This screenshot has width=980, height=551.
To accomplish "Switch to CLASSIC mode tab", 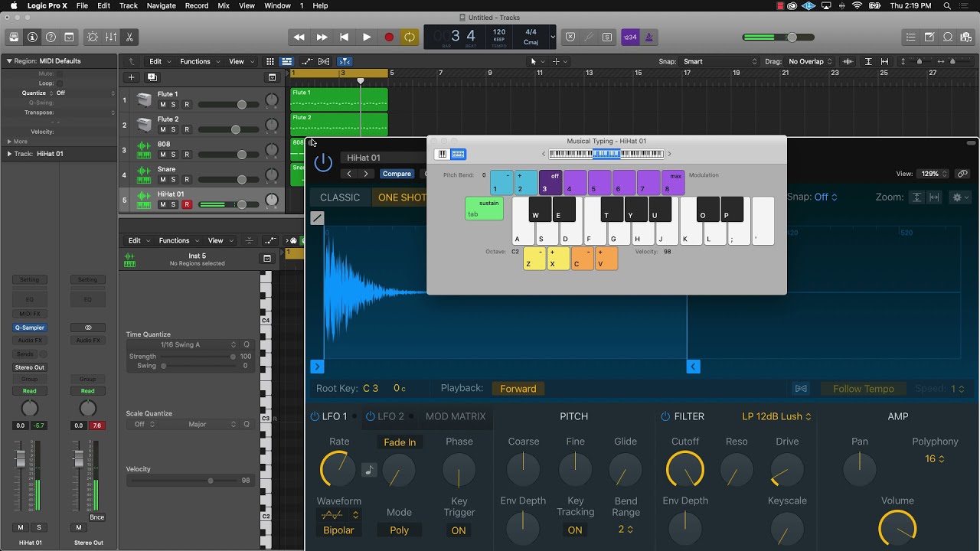I will pos(340,197).
